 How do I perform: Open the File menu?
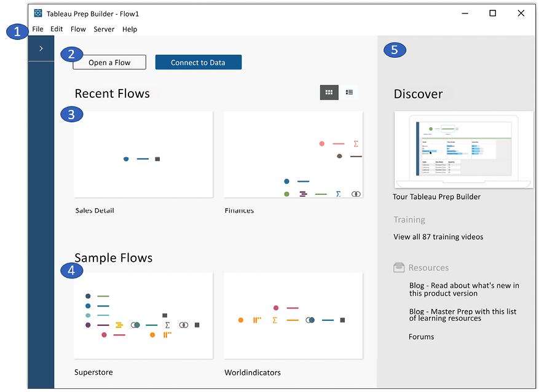(x=38, y=29)
